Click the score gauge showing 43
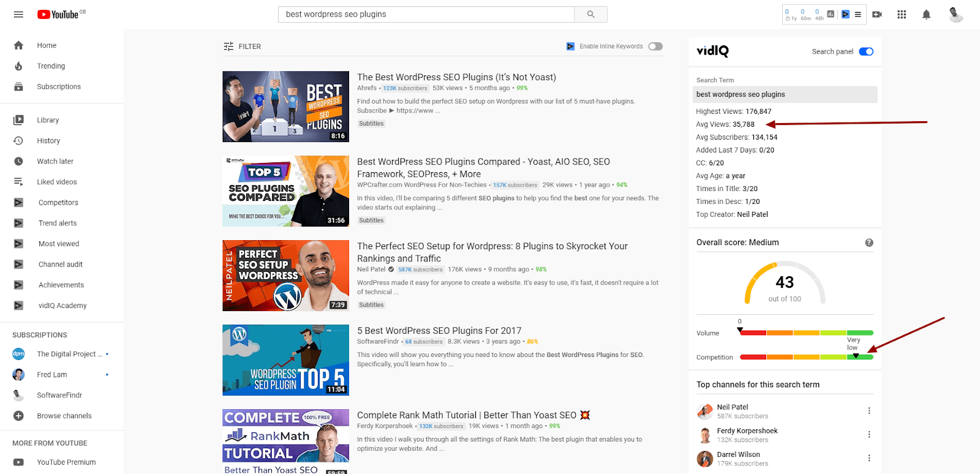Viewport: 980px width, 474px height. [785, 284]
